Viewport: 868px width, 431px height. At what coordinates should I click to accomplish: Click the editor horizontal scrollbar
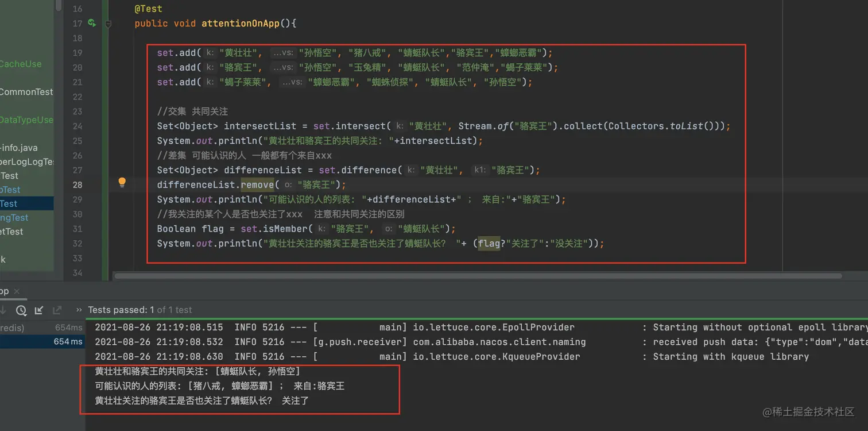(x=478, y=276)
